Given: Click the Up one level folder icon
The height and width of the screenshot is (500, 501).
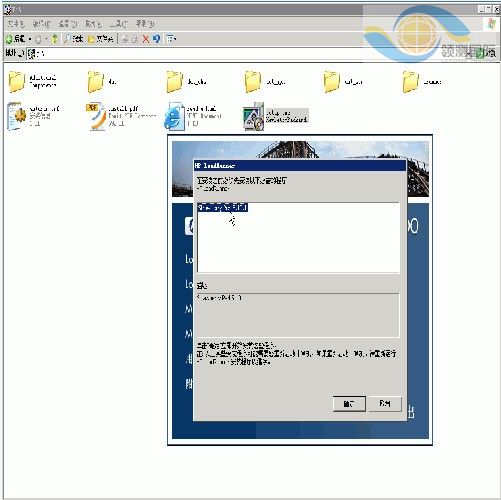Looking at the screenshot, I should click(55, 39).
